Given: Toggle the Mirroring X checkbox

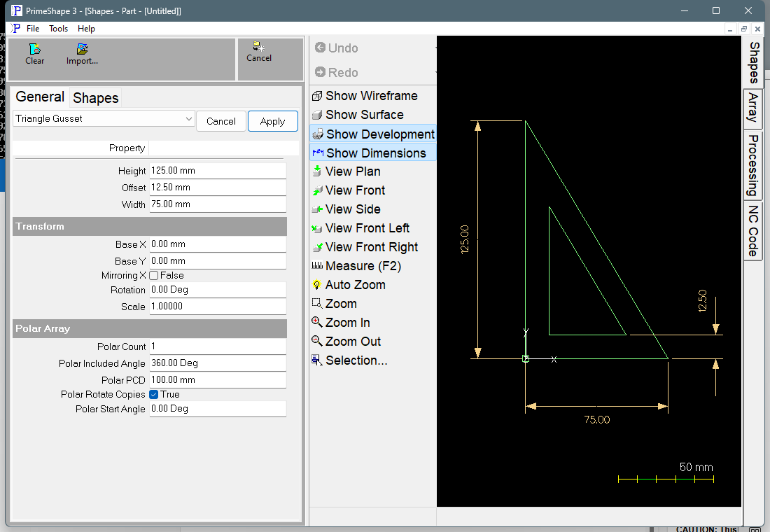Looking at the screenshot, I should pos(154,276).
